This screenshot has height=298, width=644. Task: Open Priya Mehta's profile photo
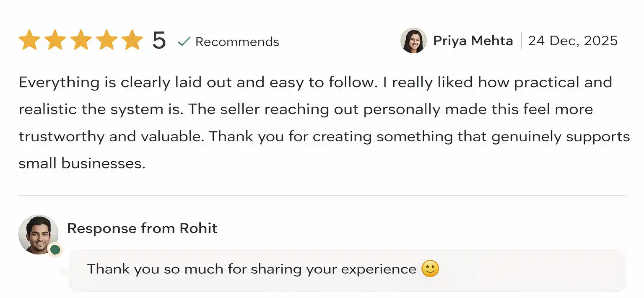click(413, 41)
